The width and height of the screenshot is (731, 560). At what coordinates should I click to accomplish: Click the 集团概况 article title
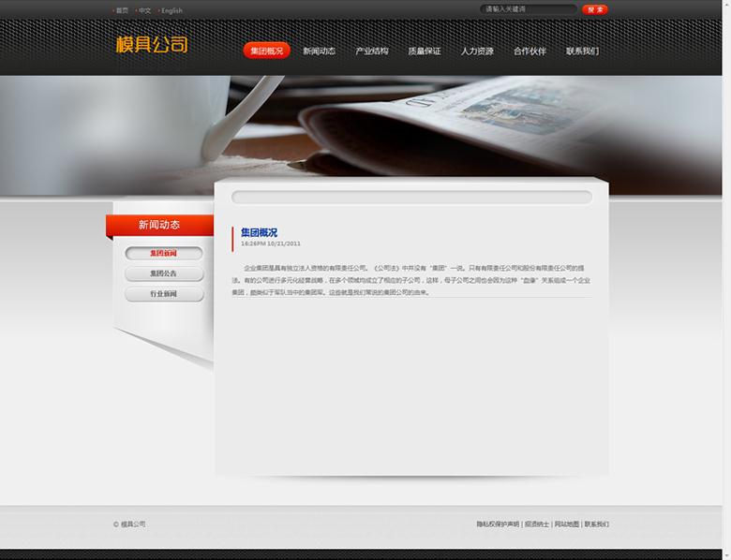(259, 232)
